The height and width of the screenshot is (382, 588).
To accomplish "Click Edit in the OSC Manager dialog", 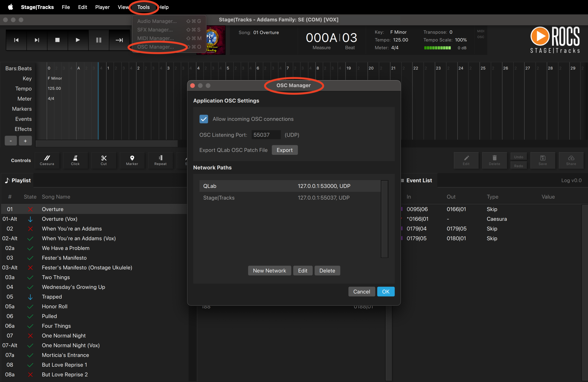I will click(x=302, y=270).
